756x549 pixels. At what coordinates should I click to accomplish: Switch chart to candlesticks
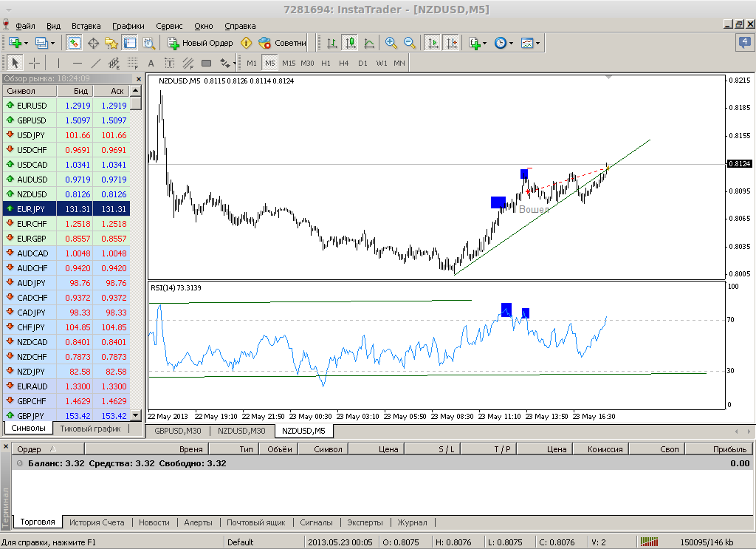pos(351,43)
